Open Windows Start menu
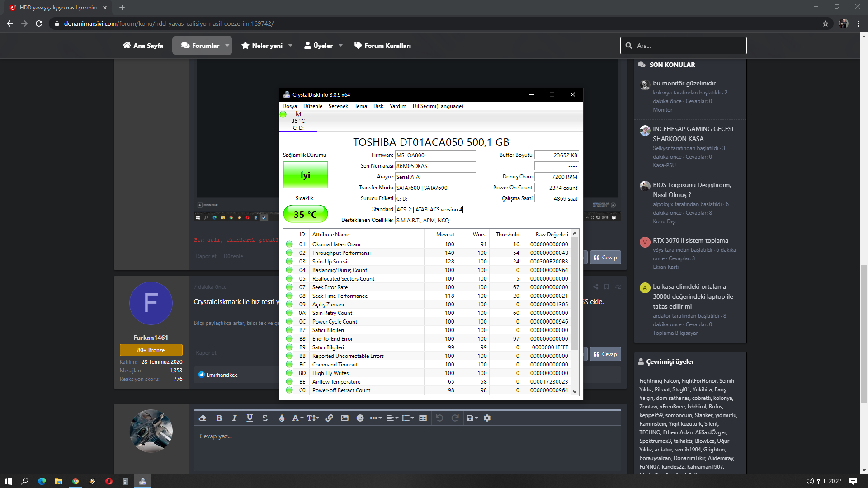Image resolution: width=868 pixels, height=488 pixels. pos(8,481)
